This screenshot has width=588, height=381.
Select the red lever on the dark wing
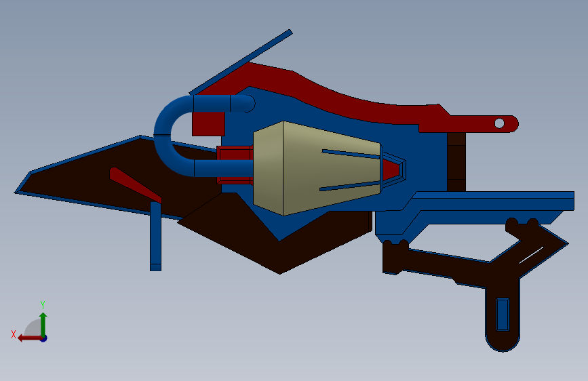click(x=135, y=184)
